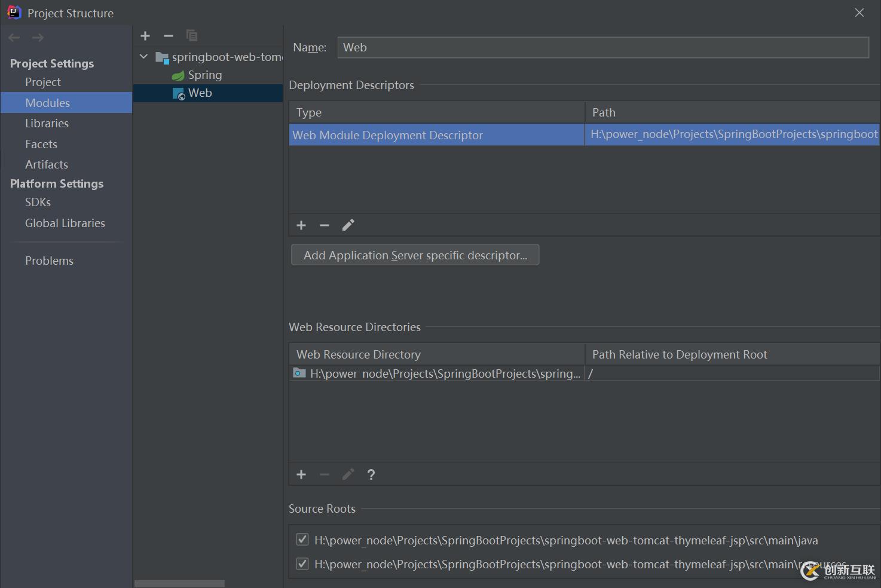Click the Name input field

602,48
